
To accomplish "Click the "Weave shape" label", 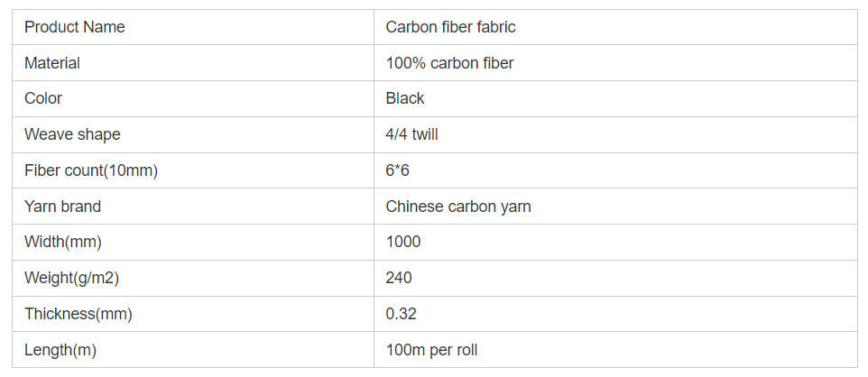I will pyautogui.click(x=72, y=134).
